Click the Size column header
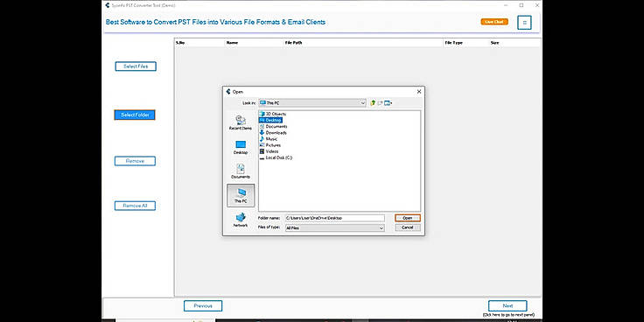 [495, 43]
